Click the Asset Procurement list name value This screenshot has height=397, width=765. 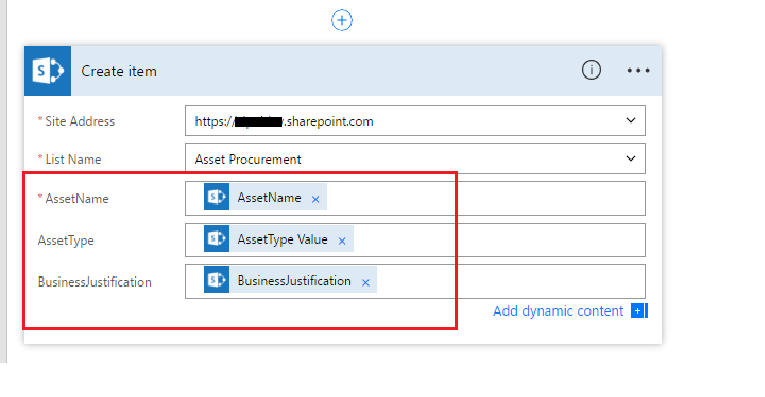248,159
